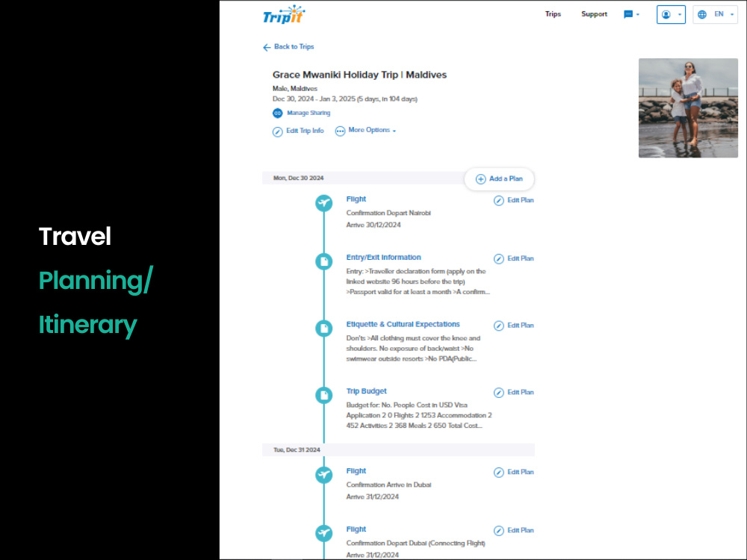Click the Arrive 30/12/2024 text

(x=373, y=225)
